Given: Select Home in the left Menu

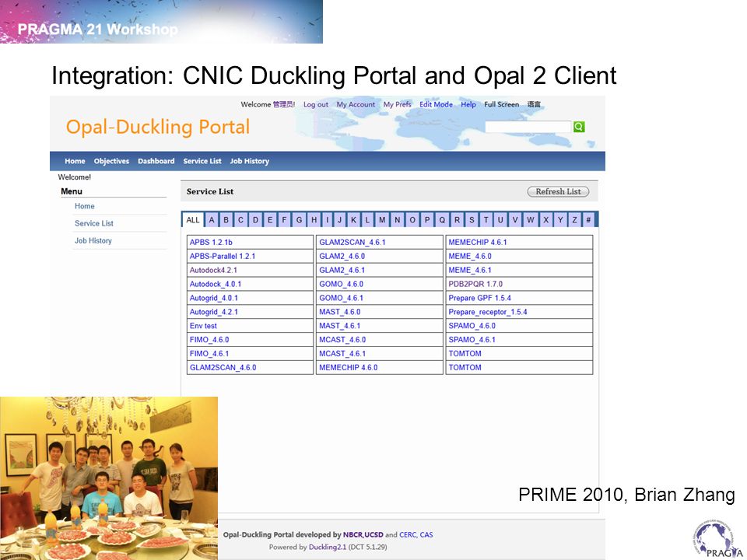Looking at the screenshot, I should [x=84, y=206].
